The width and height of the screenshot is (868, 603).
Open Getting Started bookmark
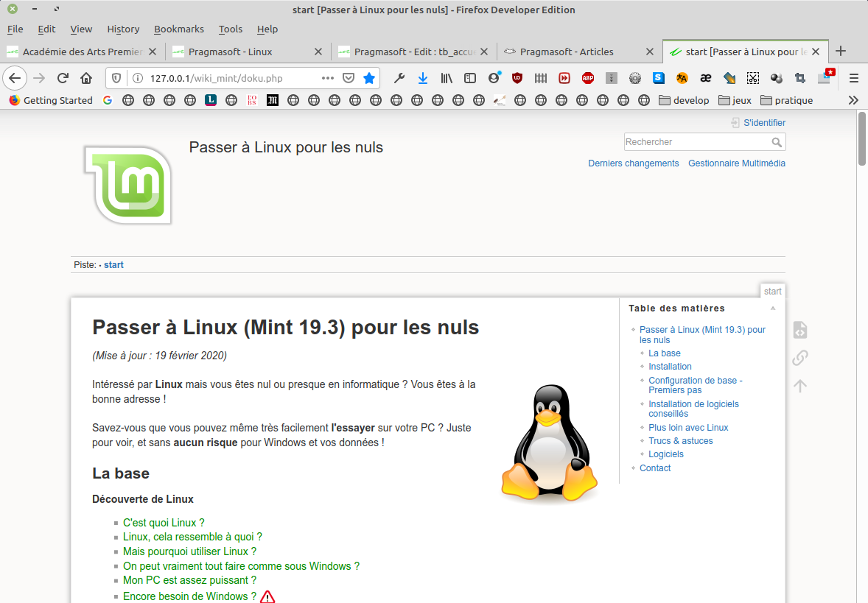tap(50, 100)
